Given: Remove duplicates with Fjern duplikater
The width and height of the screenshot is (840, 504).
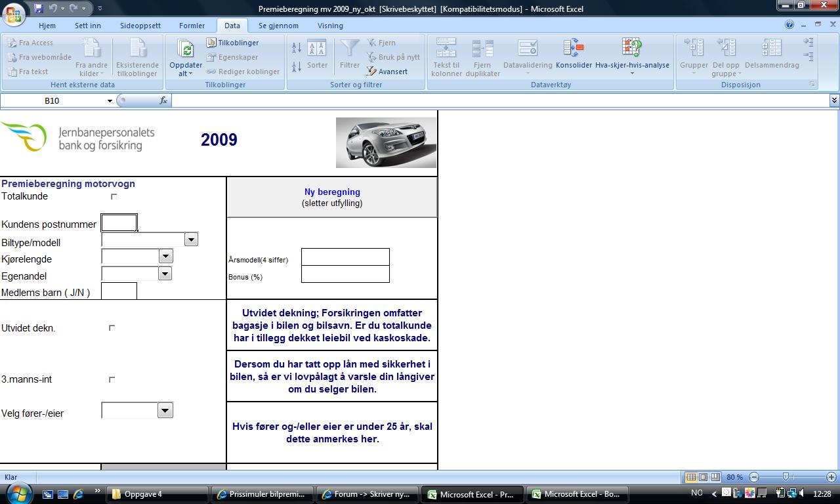Looking at the screenshot, I should pos(482,57).
